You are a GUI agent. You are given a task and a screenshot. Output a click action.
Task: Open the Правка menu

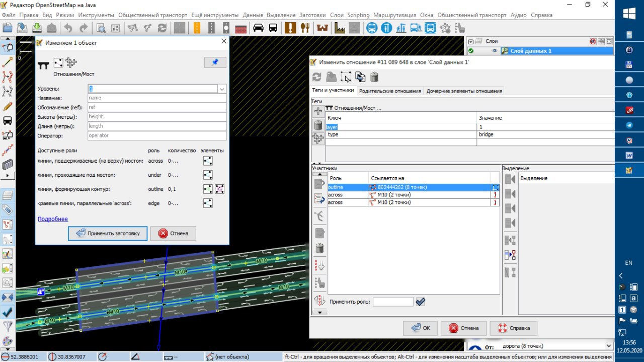29,15
